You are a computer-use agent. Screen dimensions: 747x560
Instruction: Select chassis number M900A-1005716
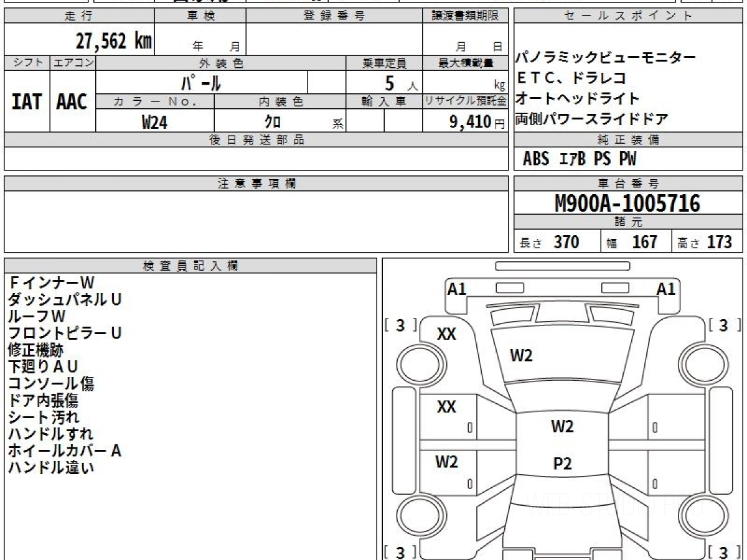(x=627, y=203)
